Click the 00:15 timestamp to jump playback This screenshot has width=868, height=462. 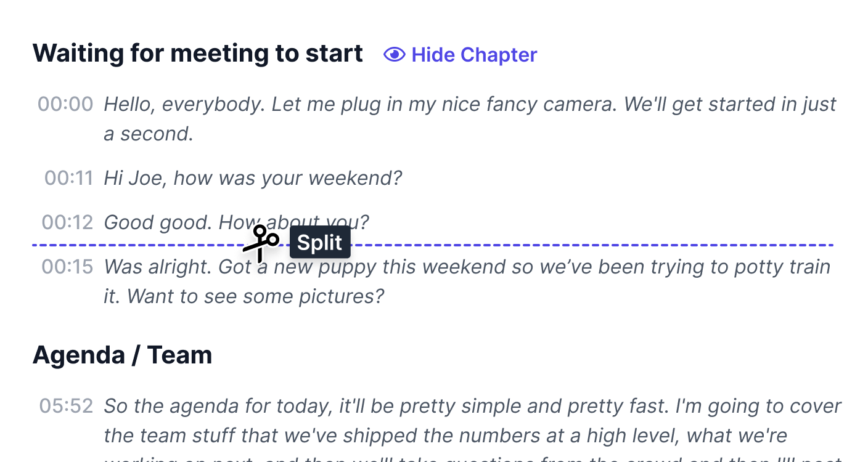[67, 267]
